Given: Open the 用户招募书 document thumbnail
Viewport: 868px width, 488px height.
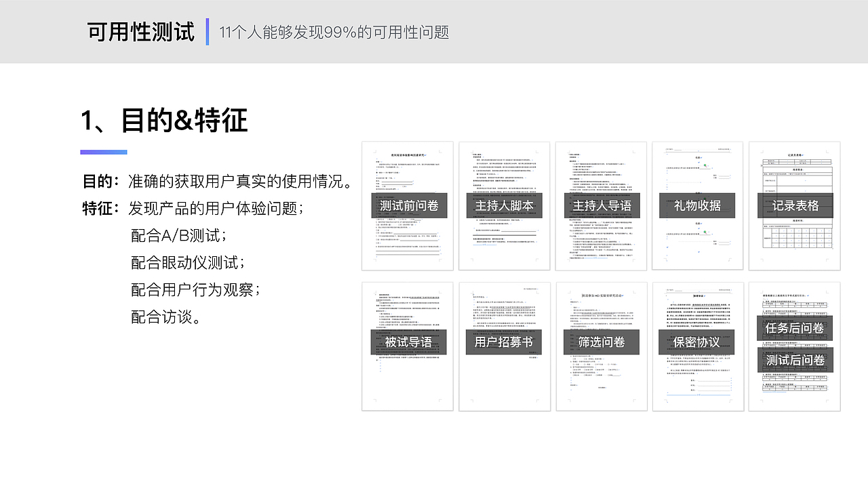Looking at the screenshot, I should (504, 346).
